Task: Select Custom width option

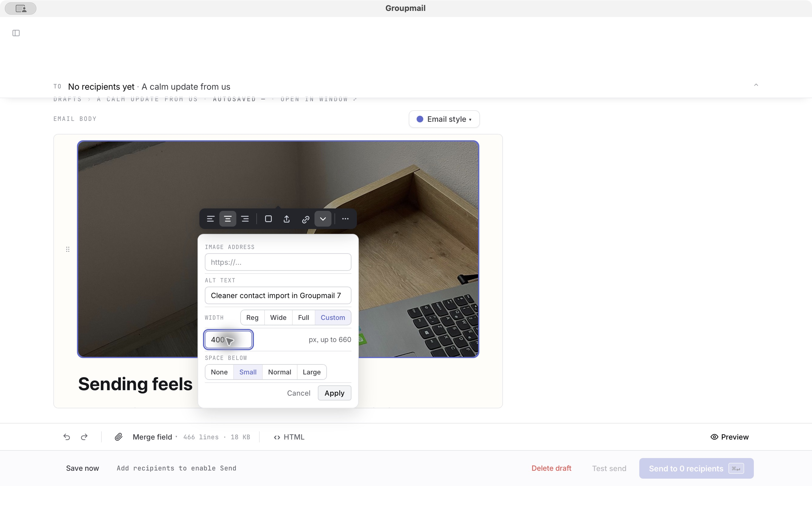Action: 333,317
